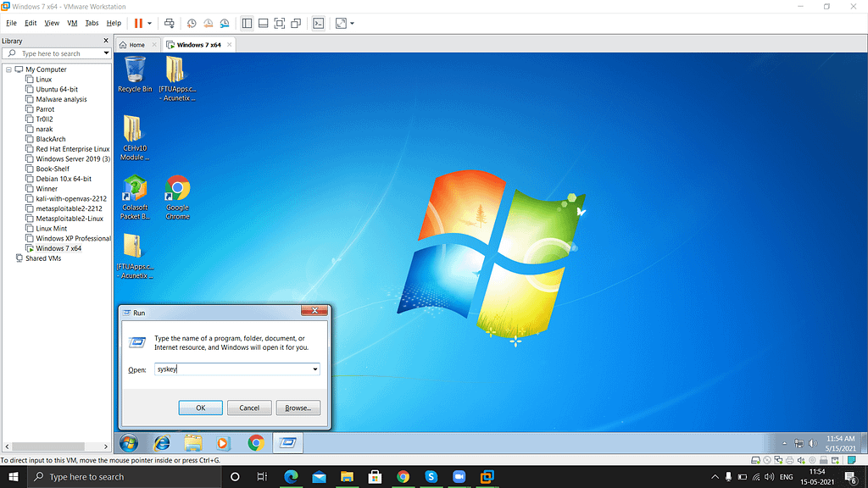Open the View menu
The width and height of the screenshot is (868, 488).
(52, 23)
